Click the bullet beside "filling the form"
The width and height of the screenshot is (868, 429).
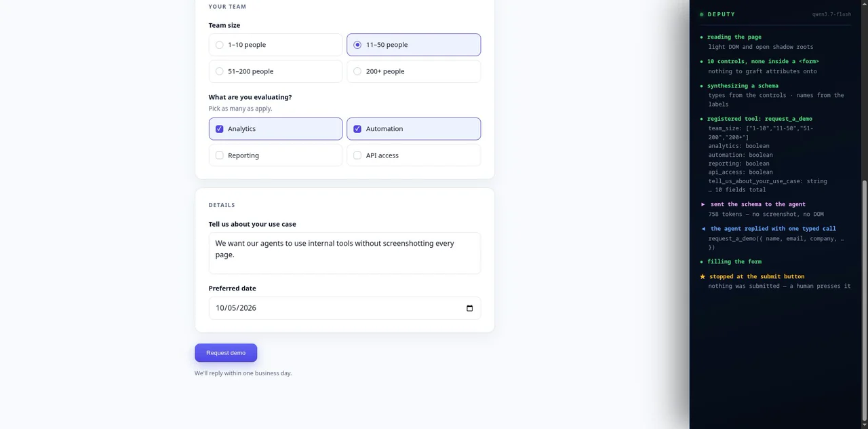click(701, 261)
